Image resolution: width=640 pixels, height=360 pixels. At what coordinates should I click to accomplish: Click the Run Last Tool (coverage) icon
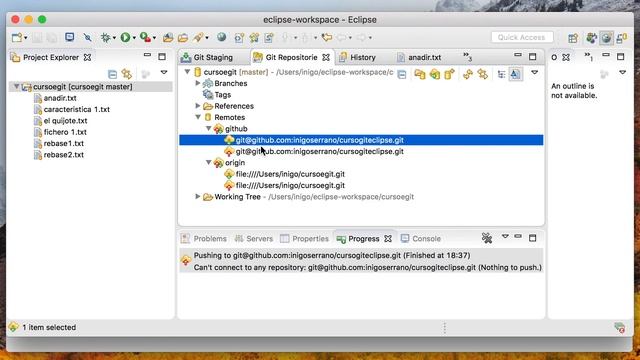[145, 38]
